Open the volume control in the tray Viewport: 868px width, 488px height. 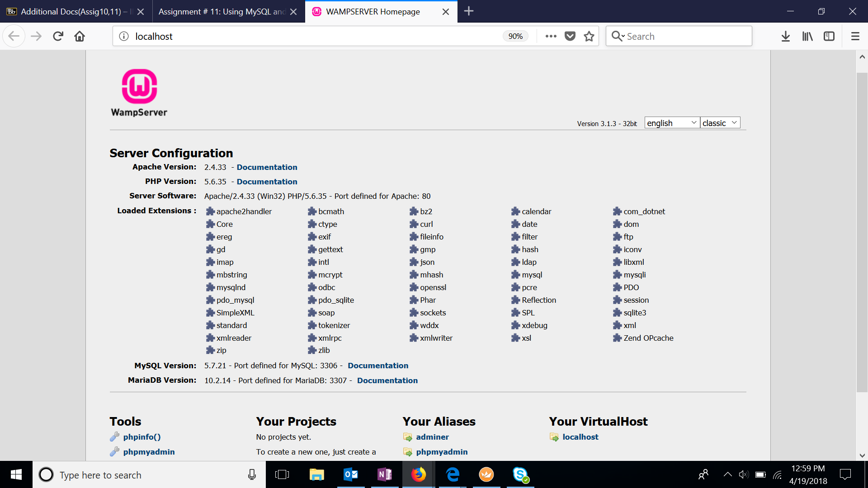click(743, 474)
